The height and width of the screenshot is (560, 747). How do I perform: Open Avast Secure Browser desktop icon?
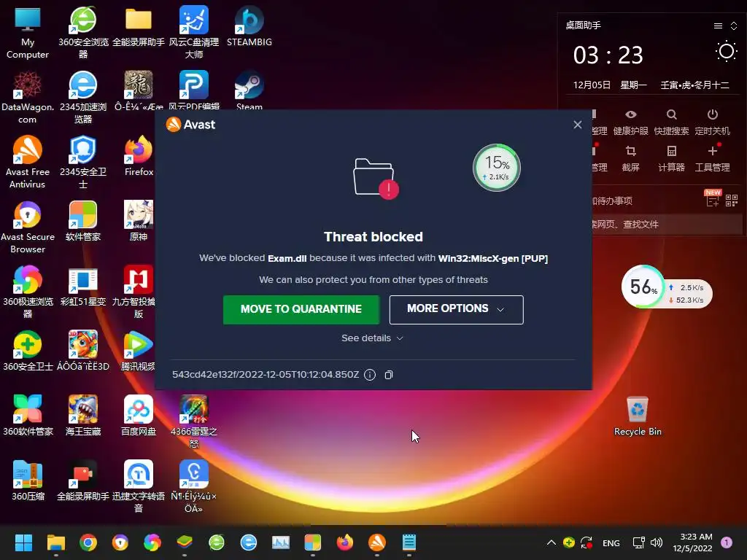[x=28, y=227]
